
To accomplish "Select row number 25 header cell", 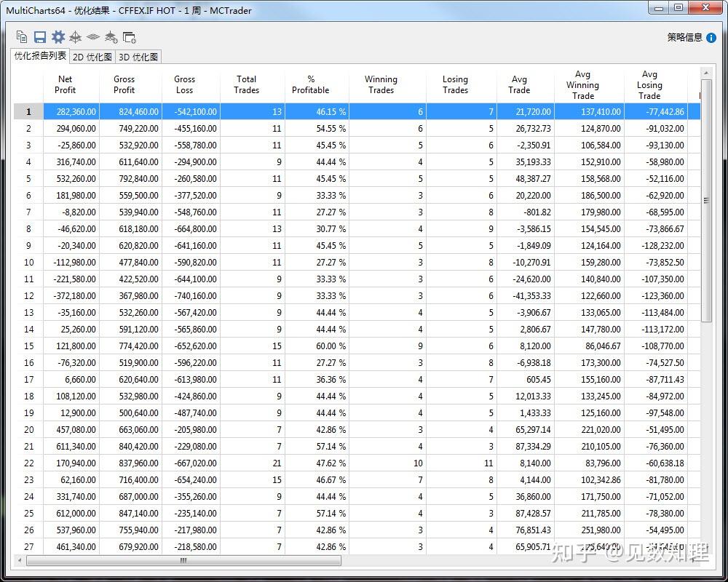I will pyautogui.click(x=28, y=514).
